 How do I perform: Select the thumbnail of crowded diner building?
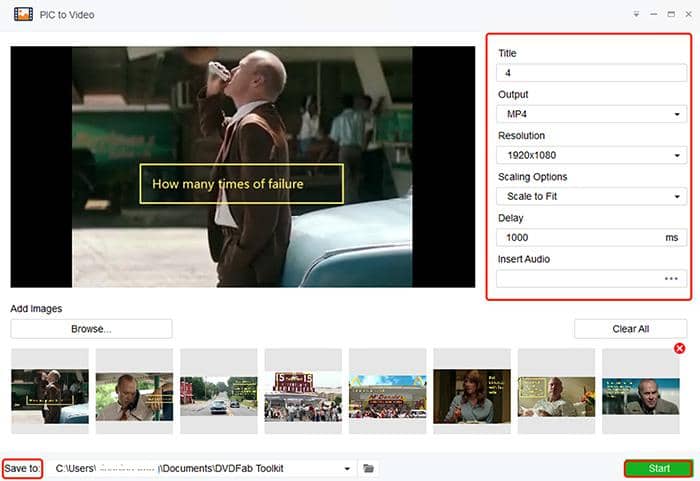[303, 392]
